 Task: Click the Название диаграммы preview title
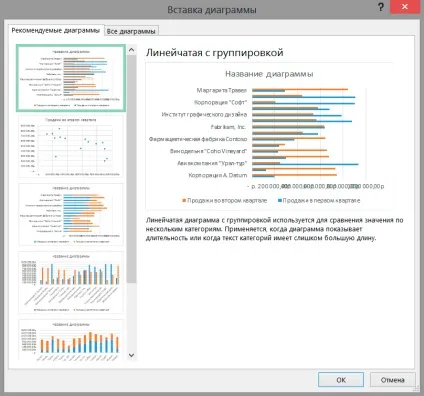[269, 74]
